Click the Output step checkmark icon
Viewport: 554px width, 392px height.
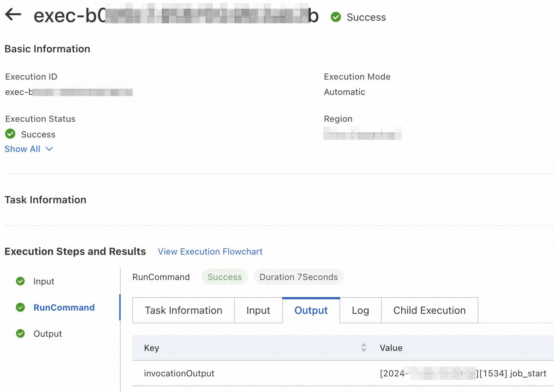pyautogui.click(x=20, y=333)
